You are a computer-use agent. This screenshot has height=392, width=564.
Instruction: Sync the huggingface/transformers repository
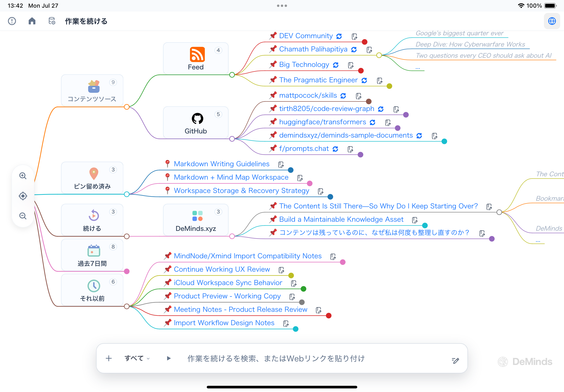point(373,123)
